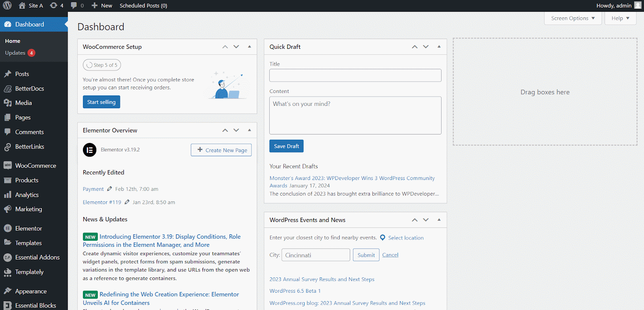Click edit pencil next to Payment
This screenshot has height=310, width=644.
pos(109,189)
